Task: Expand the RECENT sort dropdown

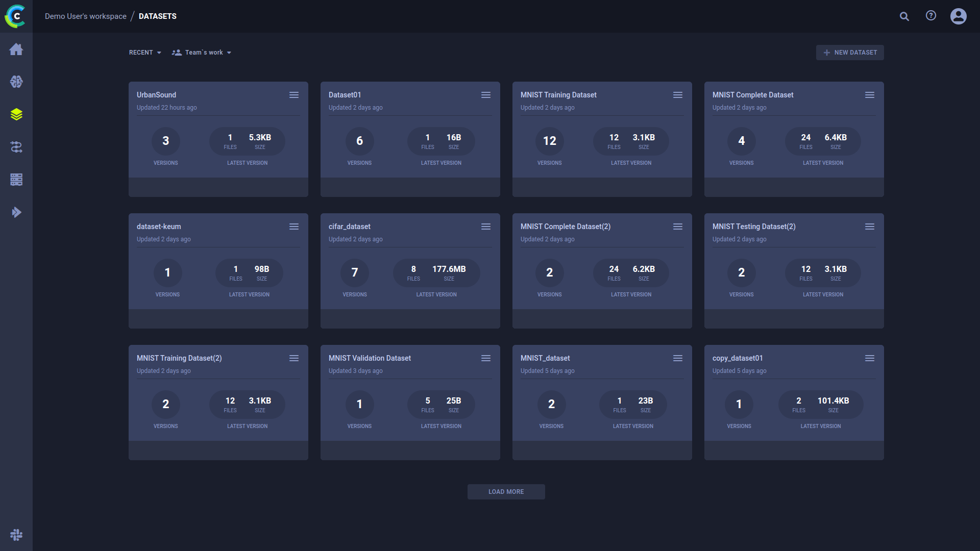Action: 145,53
